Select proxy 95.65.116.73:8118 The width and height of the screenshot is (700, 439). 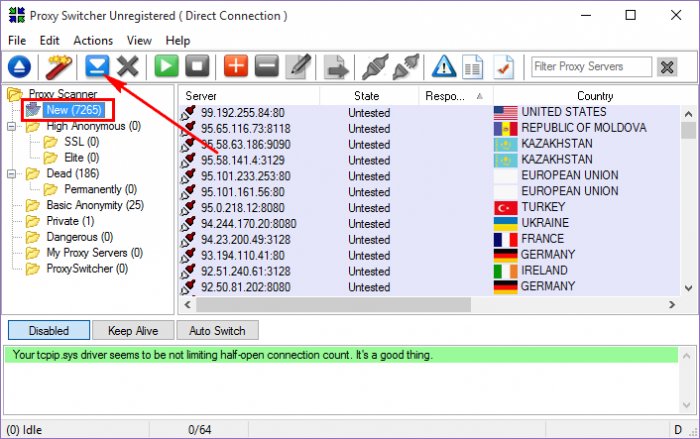coord(245,129)
